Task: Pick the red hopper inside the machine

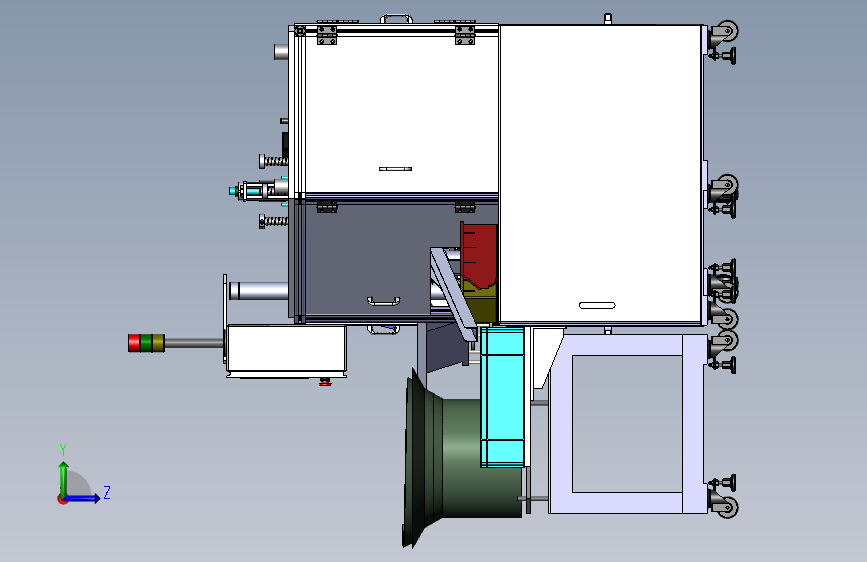Action: 479,254
